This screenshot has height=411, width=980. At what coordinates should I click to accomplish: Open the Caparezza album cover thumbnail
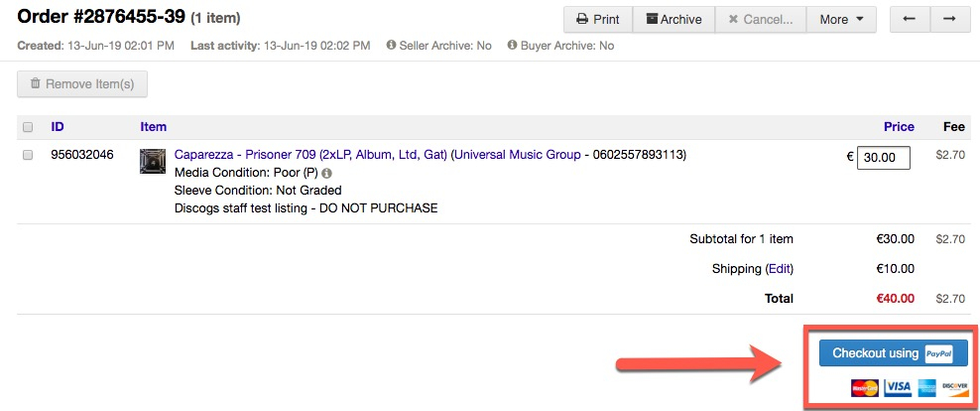[x=153, y=161]
